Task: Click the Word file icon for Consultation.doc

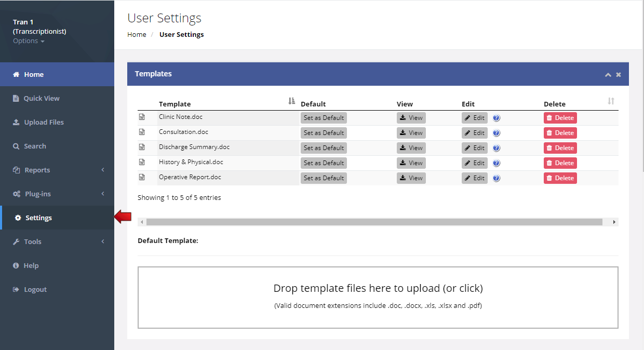Action: click(142, 132)
